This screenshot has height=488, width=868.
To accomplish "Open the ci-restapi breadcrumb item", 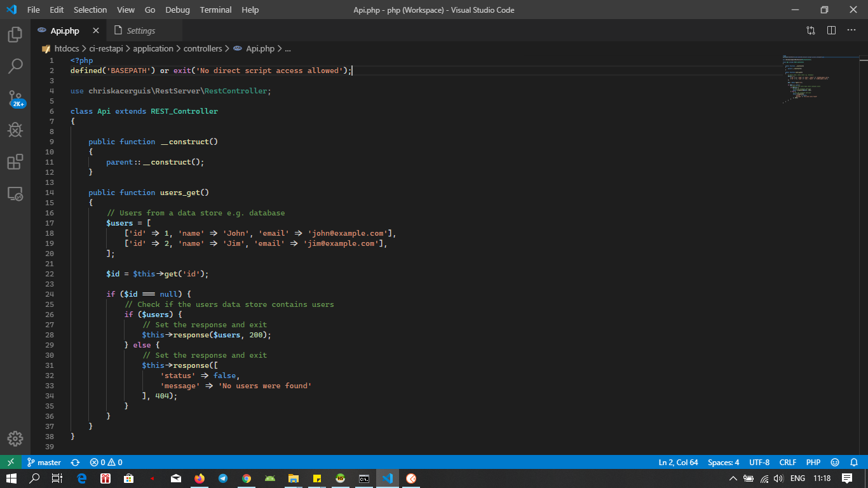I will click(106, 48).
